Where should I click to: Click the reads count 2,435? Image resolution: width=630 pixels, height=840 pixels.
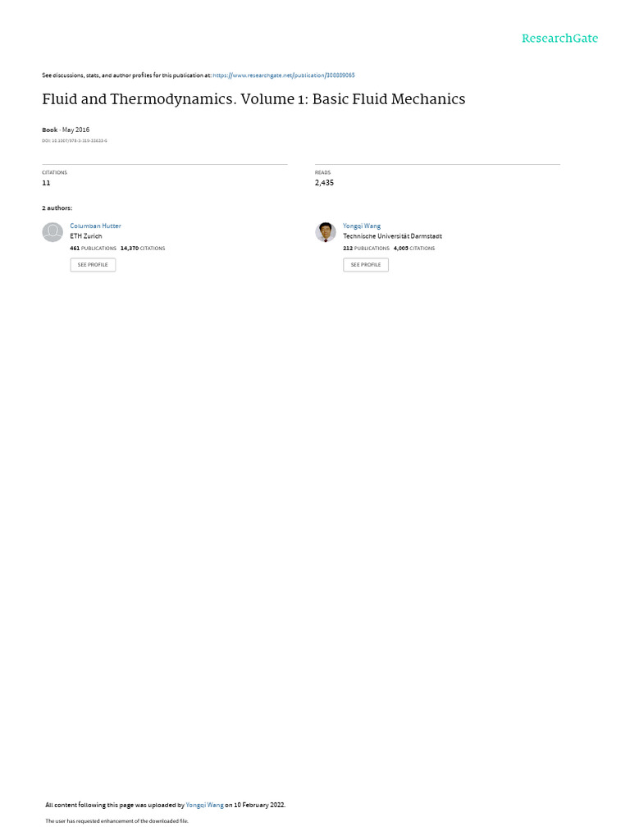click(324, 183)
